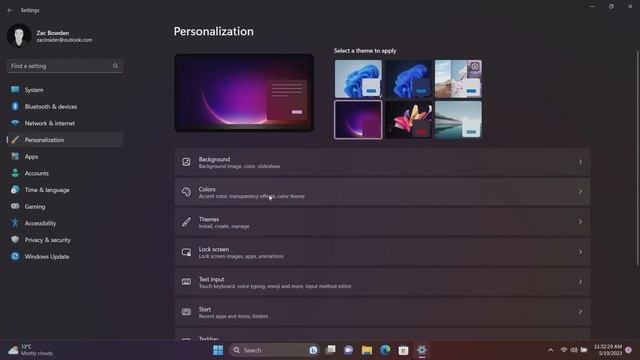Screen dimensions: 640x360
Task: Select the purple glow theme thumbnail
Action: (358, 120)
